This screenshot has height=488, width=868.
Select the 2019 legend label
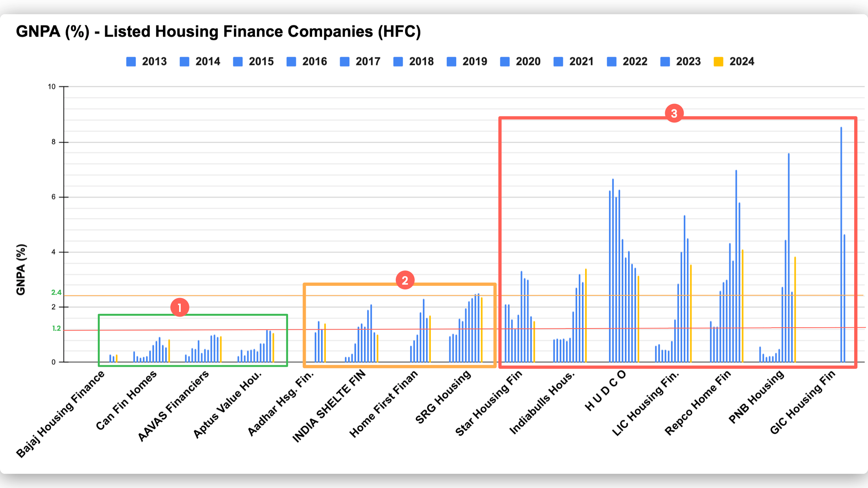475,62
